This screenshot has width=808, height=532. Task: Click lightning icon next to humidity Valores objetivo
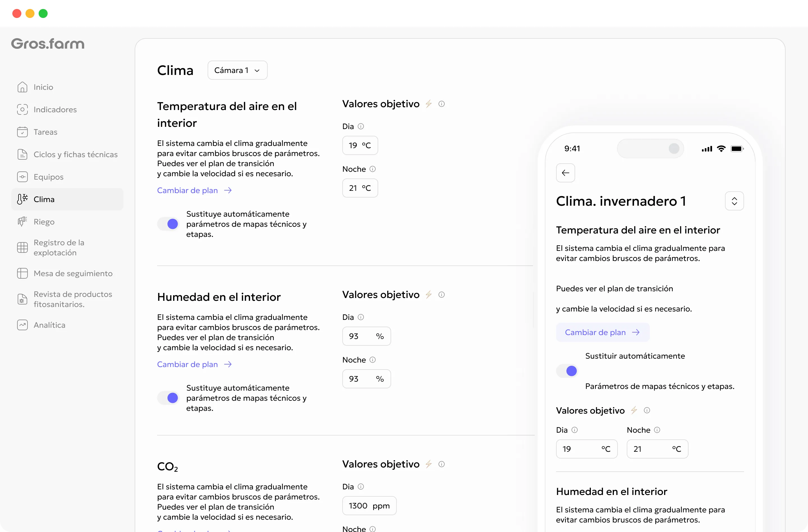[x=428, y=295]
